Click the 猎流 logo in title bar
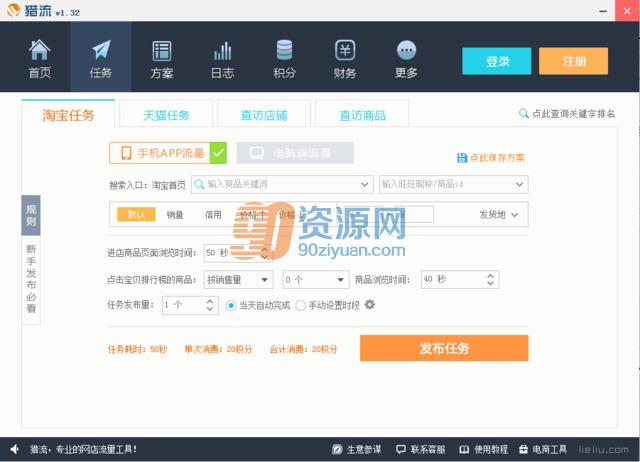640x462 pixels. pos(13,10)
